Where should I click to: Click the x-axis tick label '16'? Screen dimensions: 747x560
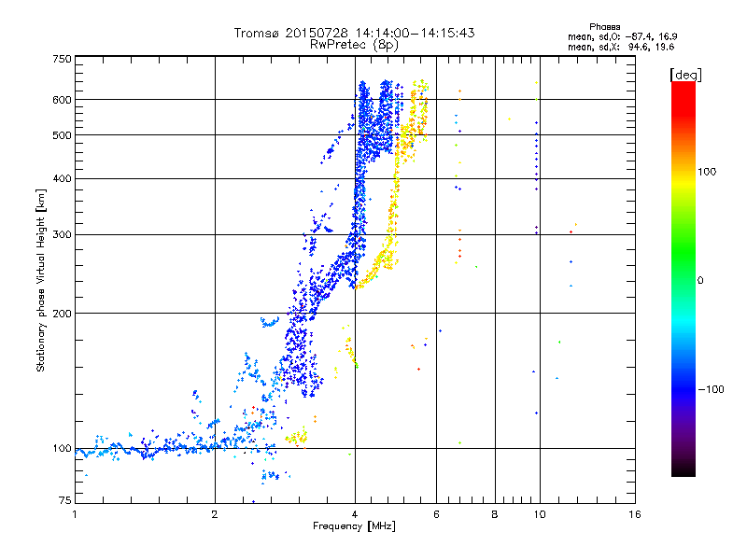[635, 514]
